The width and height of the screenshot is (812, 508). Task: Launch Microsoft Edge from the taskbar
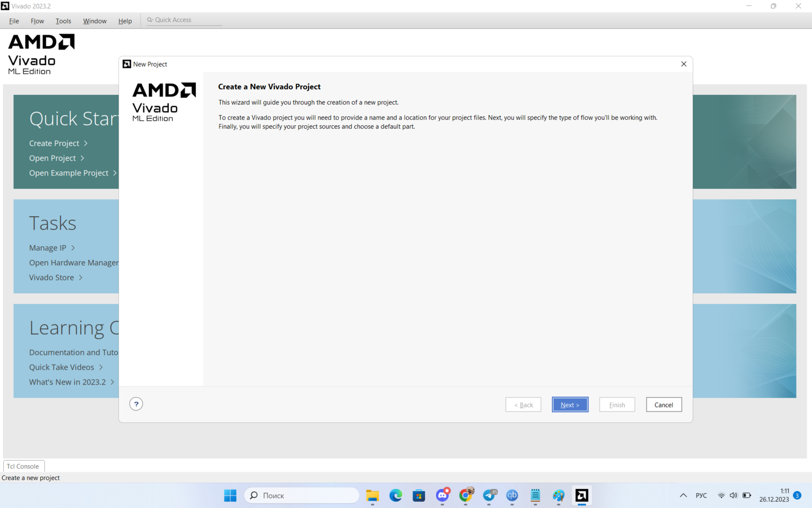(396, 496)
